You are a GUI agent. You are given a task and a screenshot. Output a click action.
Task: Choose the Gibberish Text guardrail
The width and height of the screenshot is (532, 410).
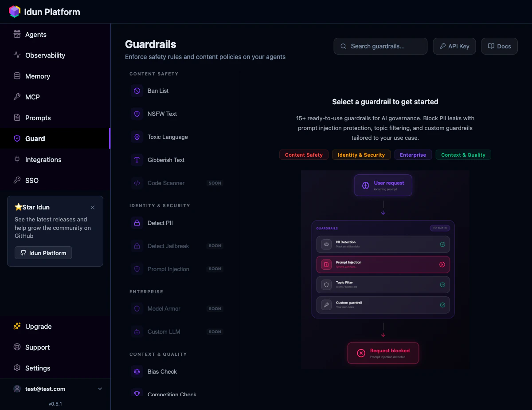point(177,160)
